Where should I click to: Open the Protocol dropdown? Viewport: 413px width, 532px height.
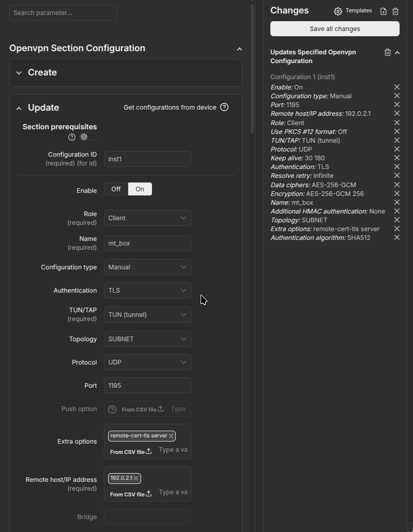pyautogui.click(x=147, y=362)
